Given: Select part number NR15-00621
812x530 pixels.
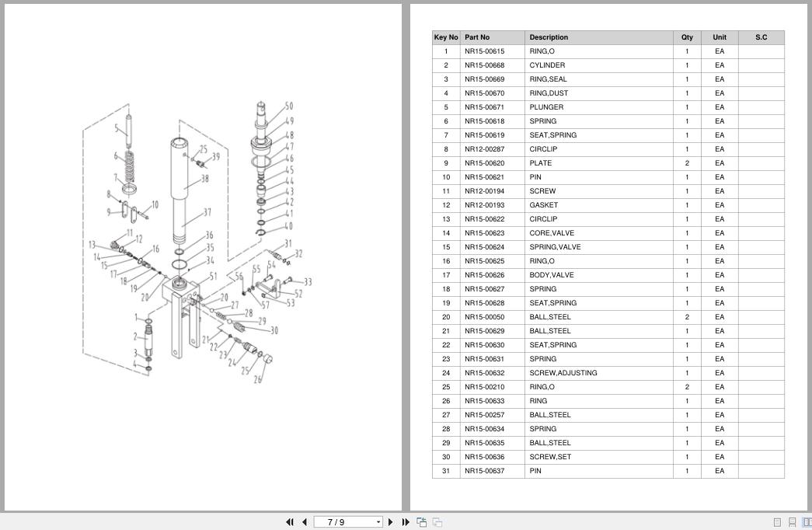Looking at the screenshot, I should point(484,177).
